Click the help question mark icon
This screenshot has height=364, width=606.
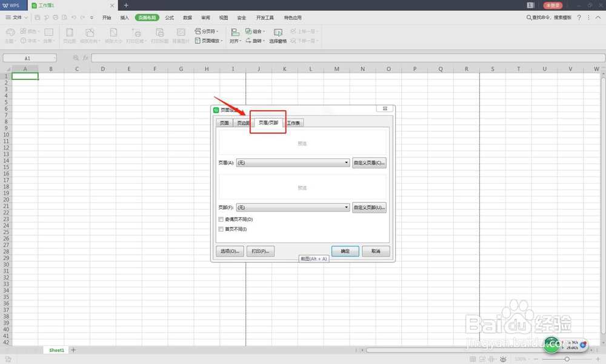pos(579,18)
